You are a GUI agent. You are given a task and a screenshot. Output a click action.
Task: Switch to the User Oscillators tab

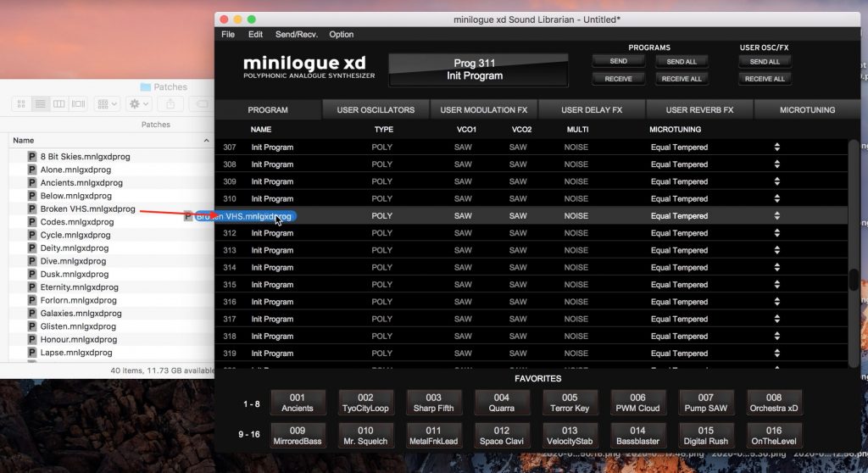point(376,110)
